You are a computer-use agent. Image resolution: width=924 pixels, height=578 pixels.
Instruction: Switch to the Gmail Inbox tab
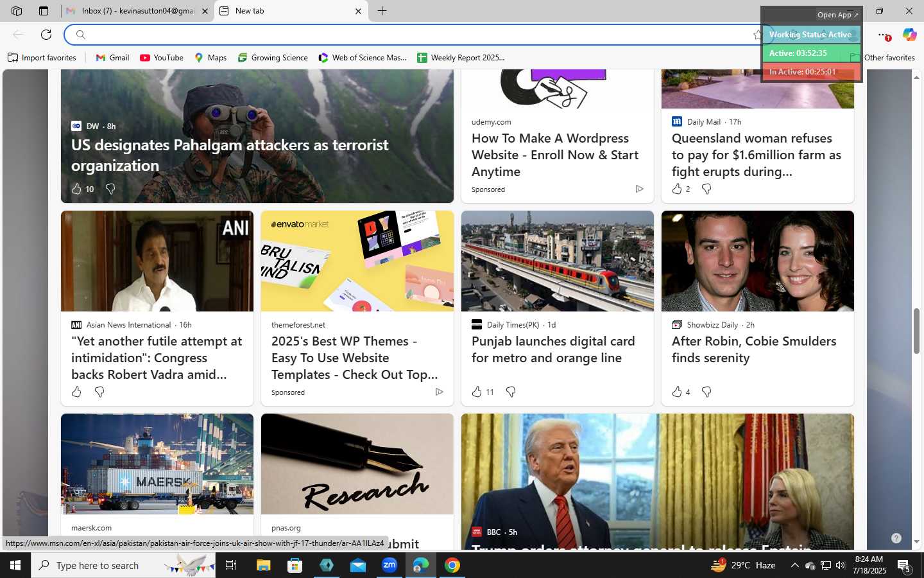pos(137,11)
